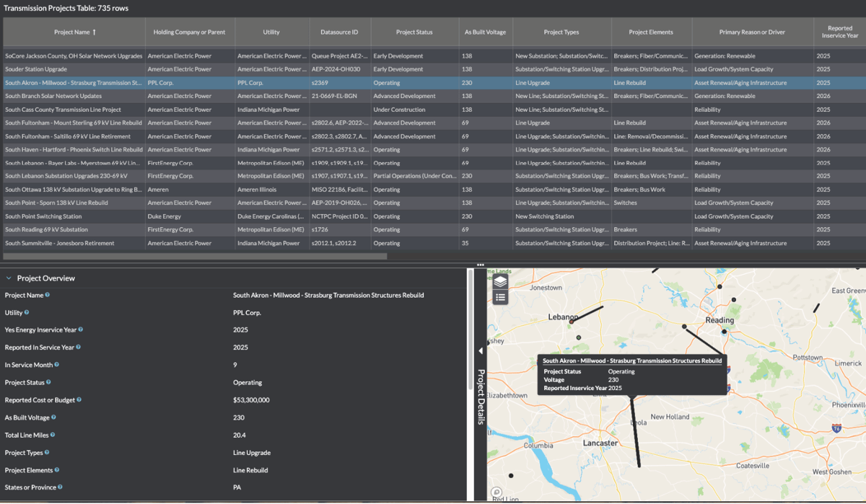Click the project title link in map popup
866x504 pixels.
tap(632, 361)
